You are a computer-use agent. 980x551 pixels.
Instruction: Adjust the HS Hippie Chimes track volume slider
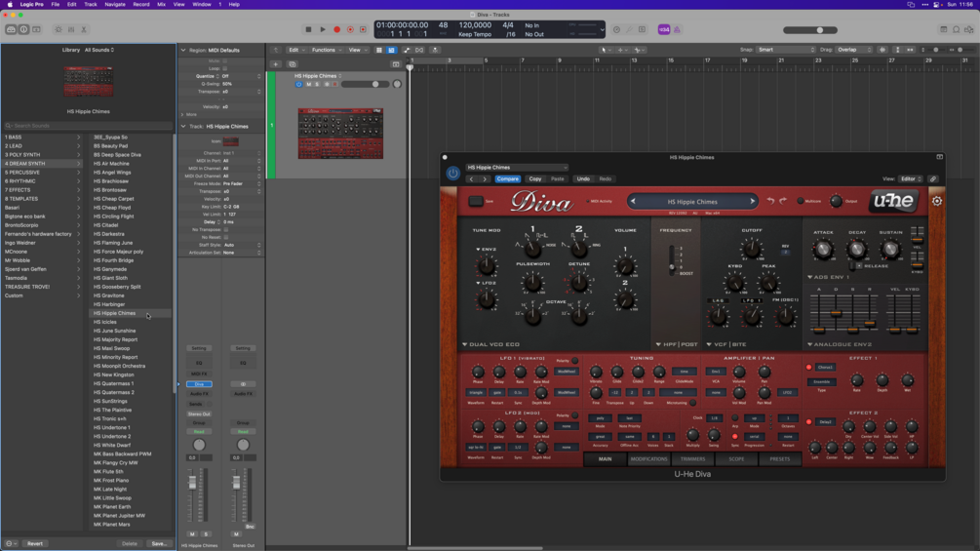(365, 84)
